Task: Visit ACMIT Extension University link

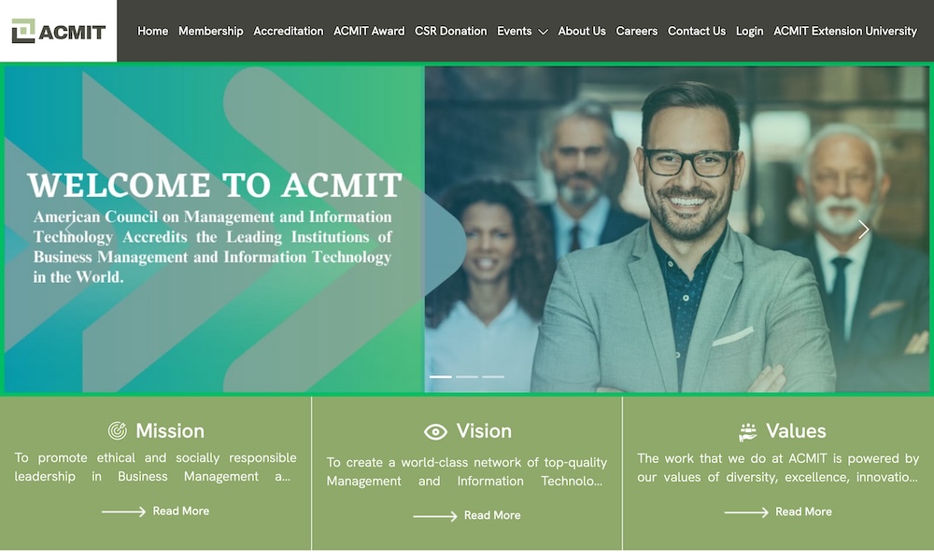Action: [844, 31]
